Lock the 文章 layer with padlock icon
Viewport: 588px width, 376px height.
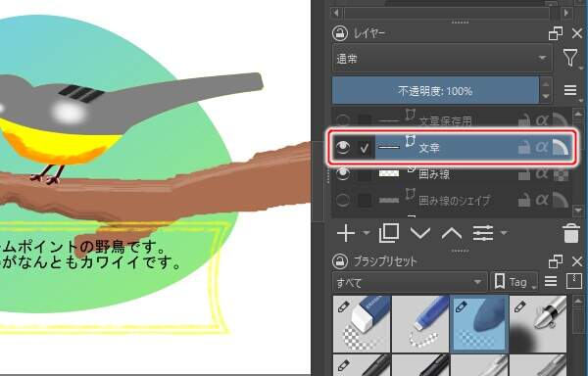(524, 147)
